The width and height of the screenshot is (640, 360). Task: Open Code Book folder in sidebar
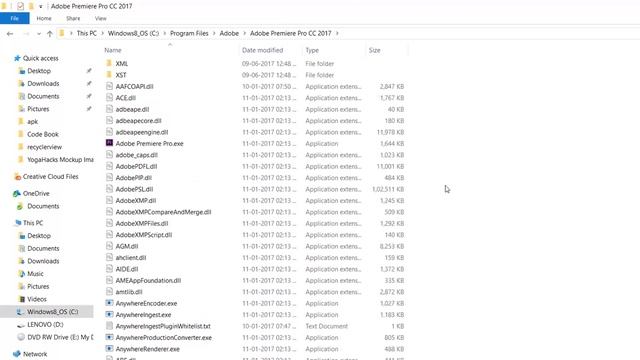click(42, 134)
